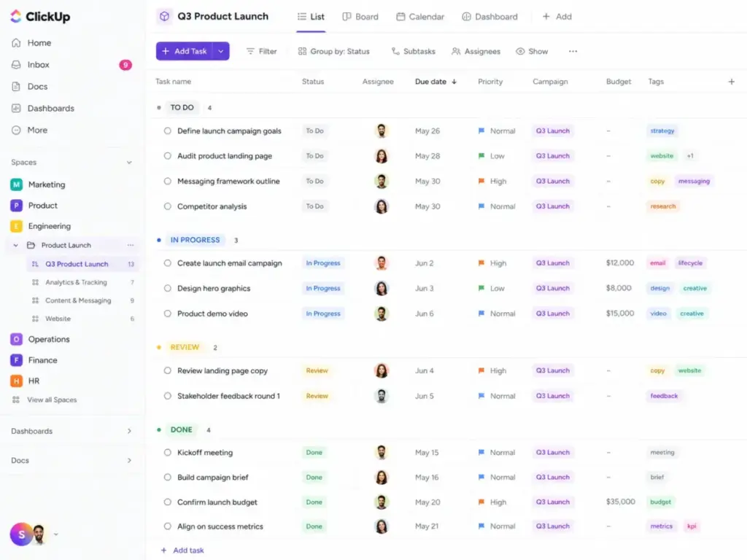The image size is (747, 560).
Task: Collapse the Product Launch folder
Action: point(16,245)
